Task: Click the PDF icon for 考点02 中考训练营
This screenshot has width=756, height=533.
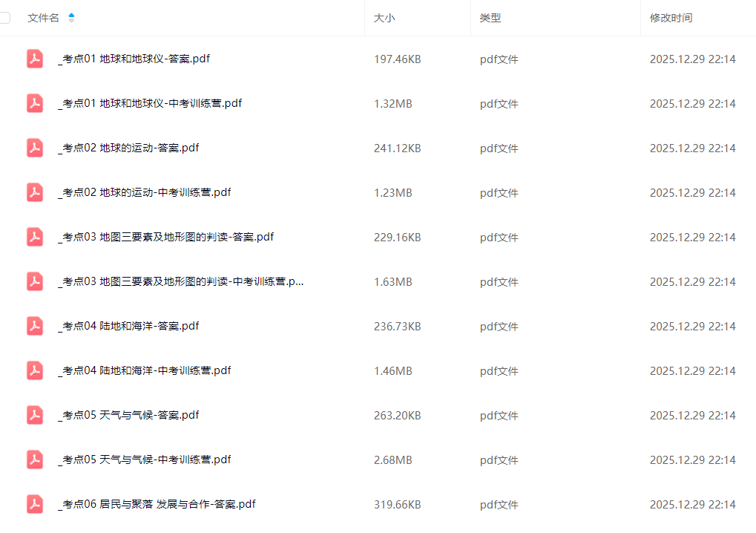Action: click(35, 192)
